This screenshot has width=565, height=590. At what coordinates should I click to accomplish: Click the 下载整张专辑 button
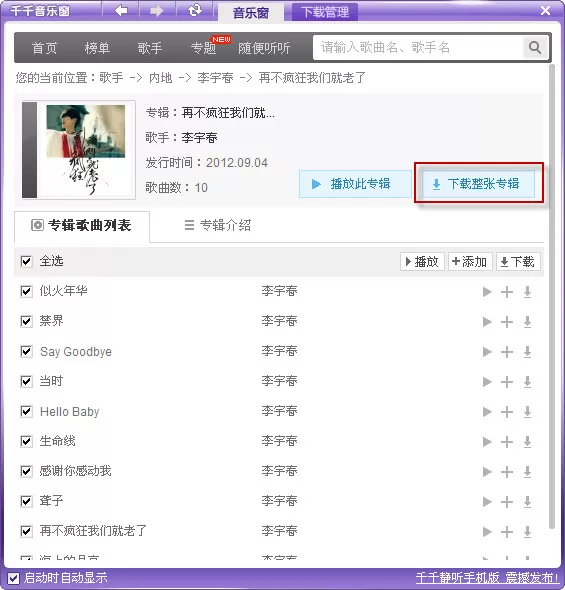[x=478, y=184]
